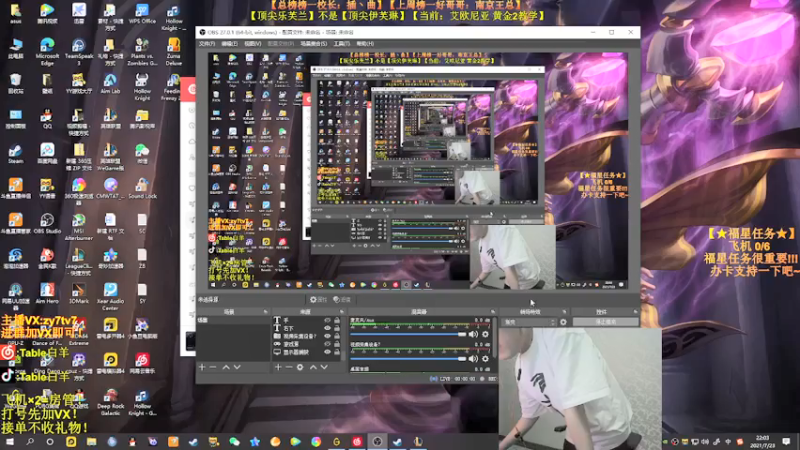Adjust the 麦克风/Aux volume slider
Image resolution: width=800 pixels, height=450 pixels.
coord(408,334)
